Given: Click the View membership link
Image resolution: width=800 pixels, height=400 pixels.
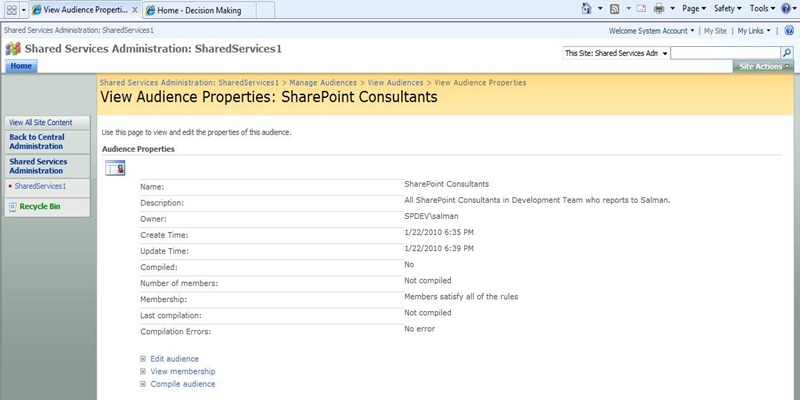Looking at the screenshot, I should (183, 371).
